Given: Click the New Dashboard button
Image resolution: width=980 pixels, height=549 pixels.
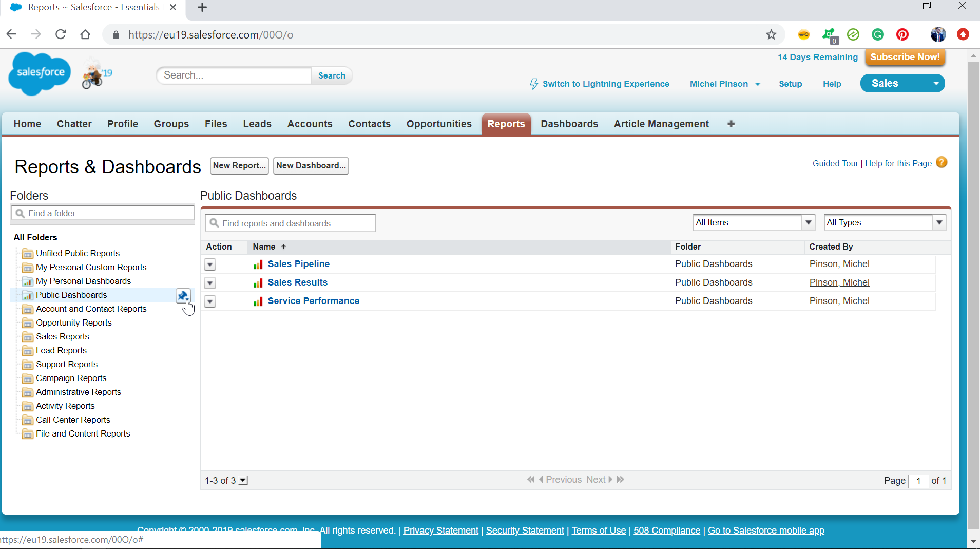Looking at the screenshot, I should coord(311,165).
